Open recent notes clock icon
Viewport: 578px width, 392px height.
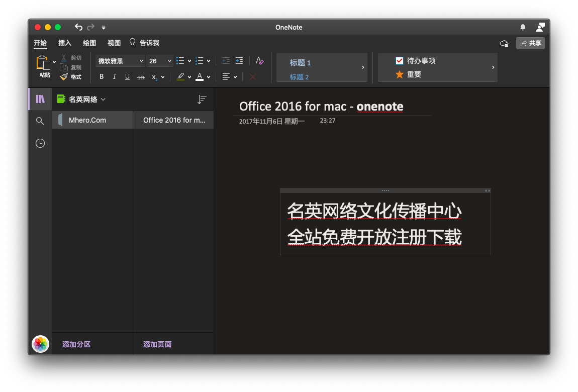(40, 143)
